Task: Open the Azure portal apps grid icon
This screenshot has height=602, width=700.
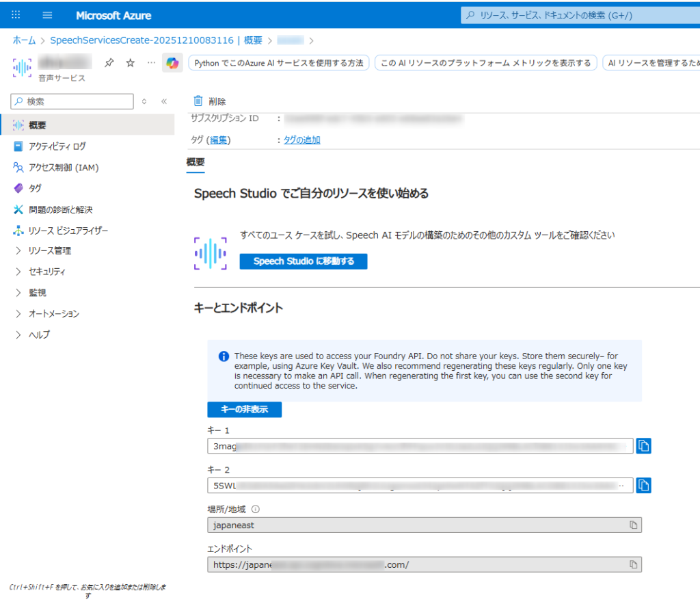Action: (x=16, y=15)
